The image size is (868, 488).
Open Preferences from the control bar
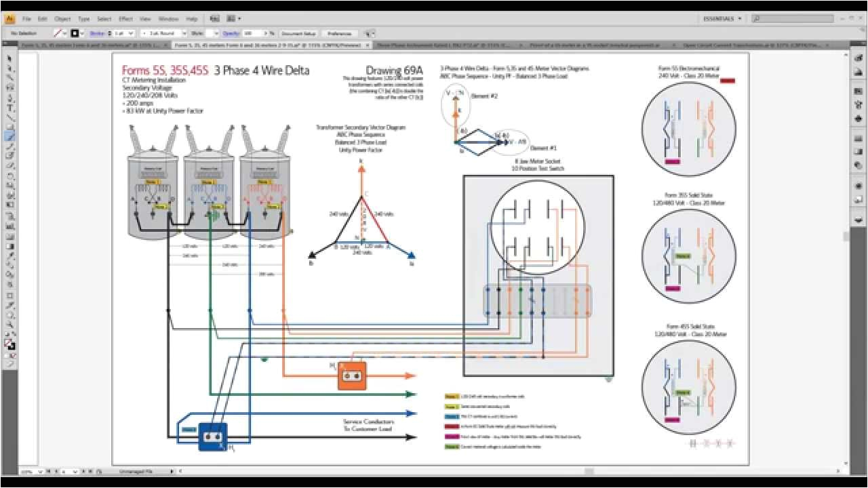pos(339,33)
